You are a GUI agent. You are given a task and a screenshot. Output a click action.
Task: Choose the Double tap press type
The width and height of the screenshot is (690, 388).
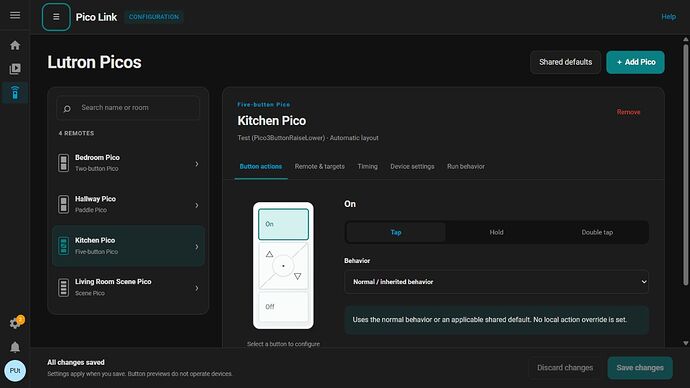pyautogui.click(x=597, y=232)
